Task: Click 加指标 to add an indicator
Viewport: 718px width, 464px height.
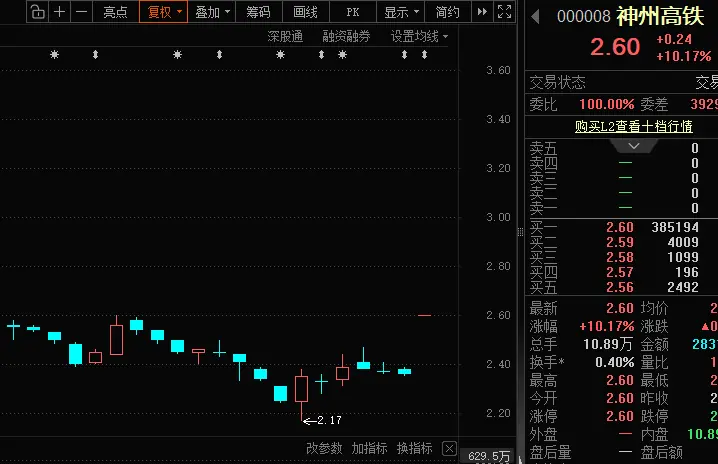Action: click(x=370, y=448)
